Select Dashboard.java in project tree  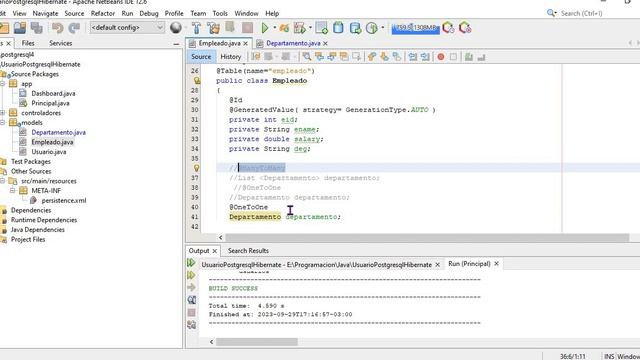[53, 93]
